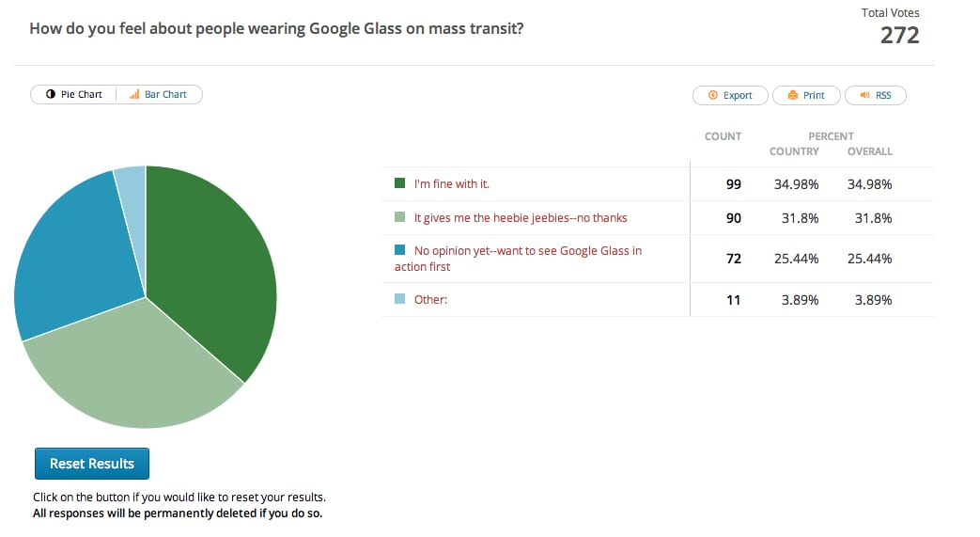The image size is (980, 537).
Task: Click the Print button
Action: coord(806,95)
